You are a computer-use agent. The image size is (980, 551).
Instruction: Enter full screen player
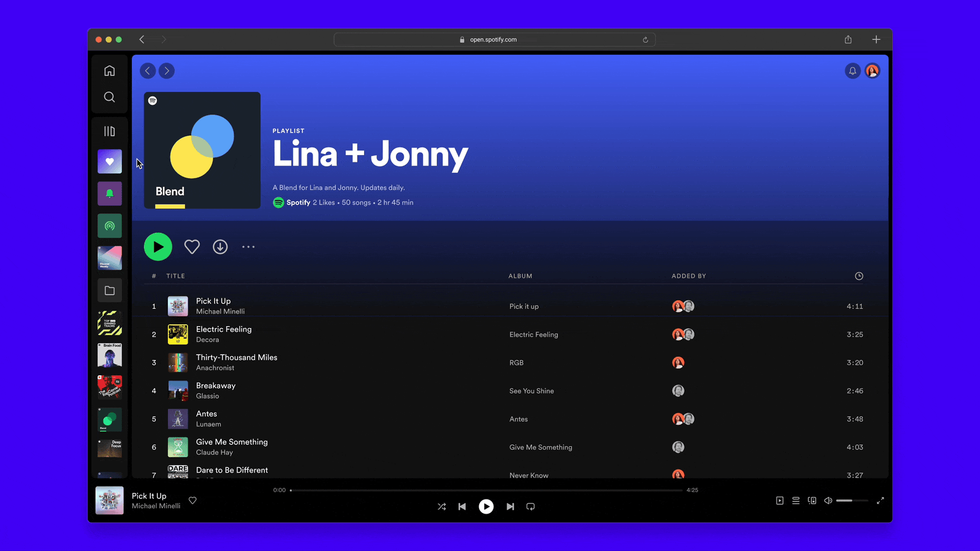pos(880,501)
